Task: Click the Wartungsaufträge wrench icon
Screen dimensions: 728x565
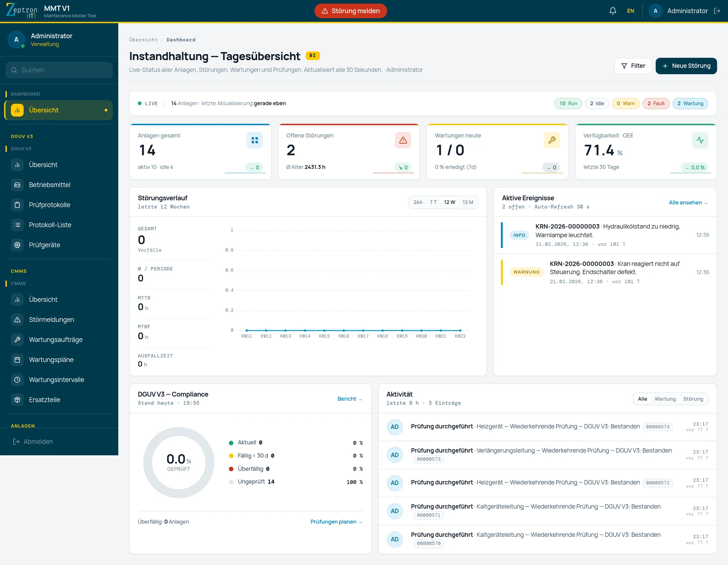Action: (x=17, y=340)
